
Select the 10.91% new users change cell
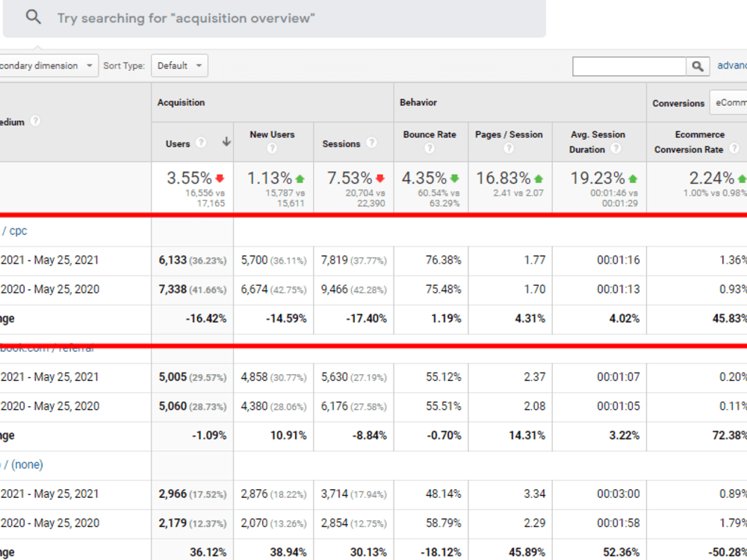(x=273, y=436)
